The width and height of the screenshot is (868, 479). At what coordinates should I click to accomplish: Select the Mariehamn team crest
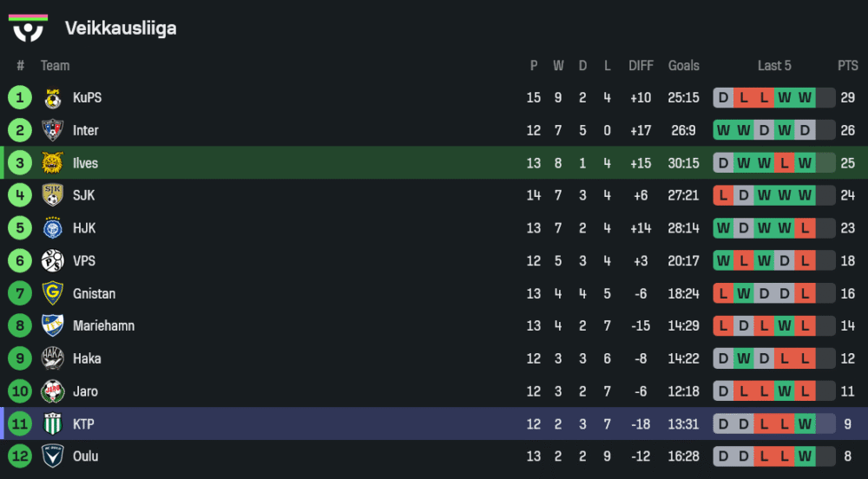pos(53,325)
